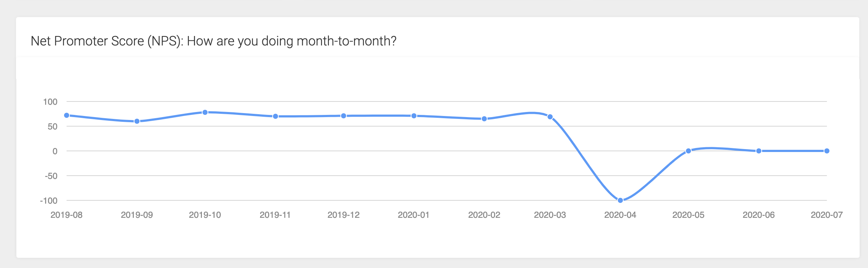Click the 2019-08 x-axis label

click(x=67, y=215)
